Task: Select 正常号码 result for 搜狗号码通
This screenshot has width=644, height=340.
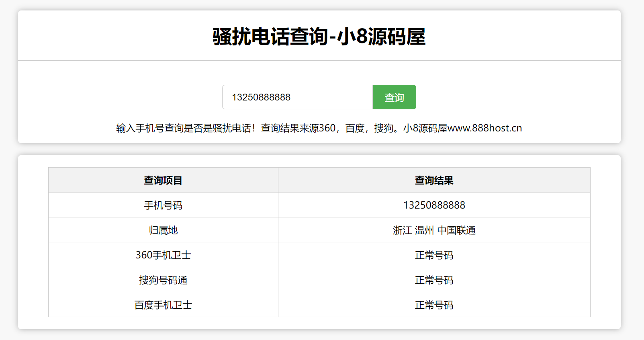Action: (434, 280)
